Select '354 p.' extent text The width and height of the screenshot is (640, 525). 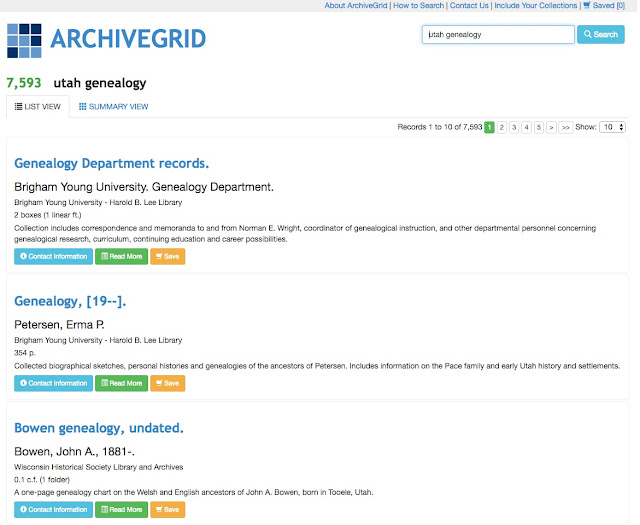pos(24,353)
